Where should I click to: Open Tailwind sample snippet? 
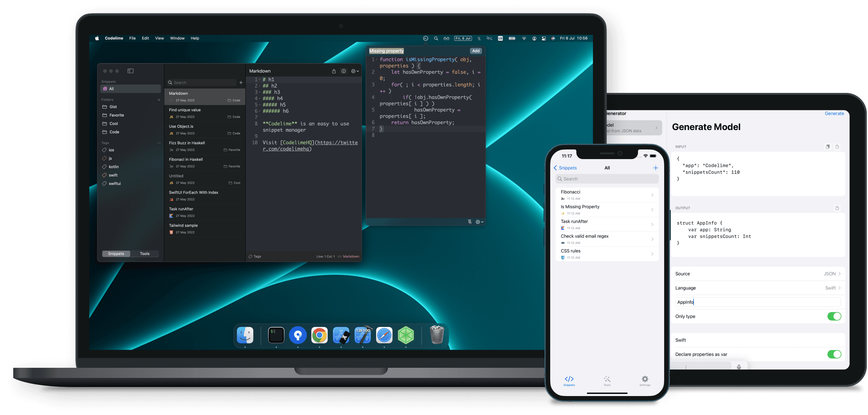pyautogui.click(x=204, y=229)
